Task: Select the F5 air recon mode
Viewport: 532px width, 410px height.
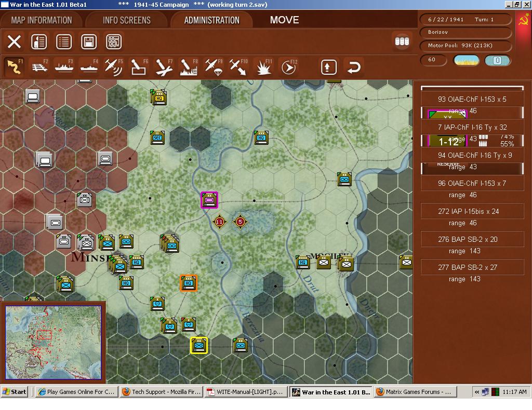Action: [x=114, y=67]
